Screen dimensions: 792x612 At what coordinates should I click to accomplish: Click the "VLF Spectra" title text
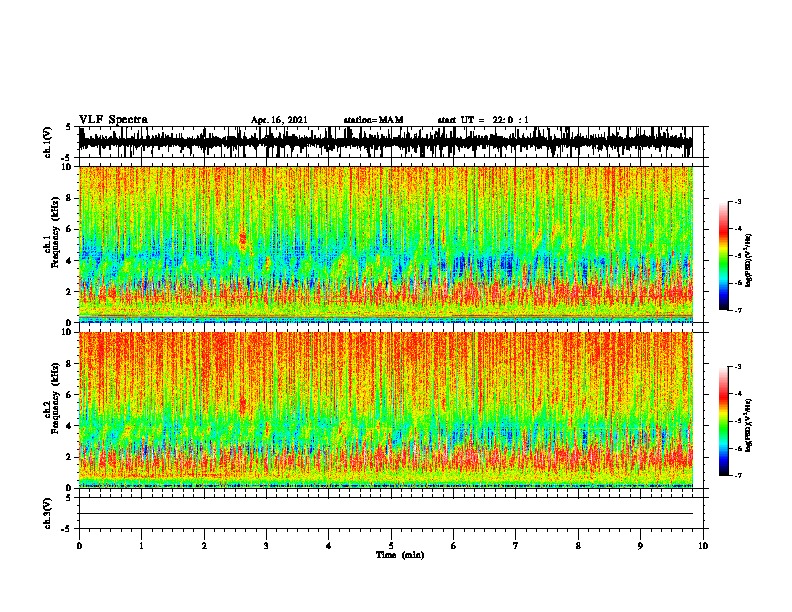pos(113,120)
